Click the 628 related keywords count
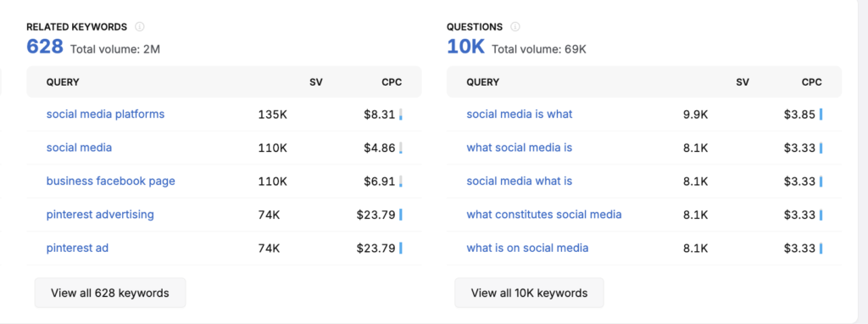Image resolution: width=868 pixels, height=324 pixels. (x=45, y=47)
